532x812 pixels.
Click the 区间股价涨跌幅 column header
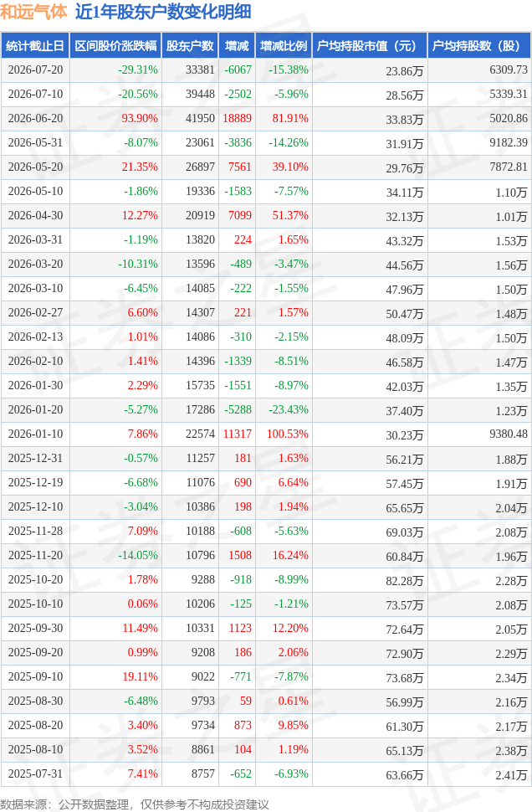(115, 45)
